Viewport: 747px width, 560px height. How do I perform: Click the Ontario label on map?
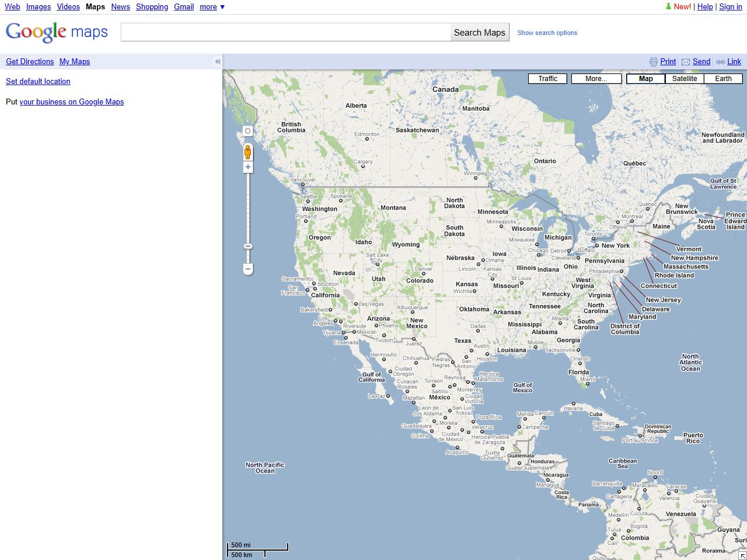544,161
